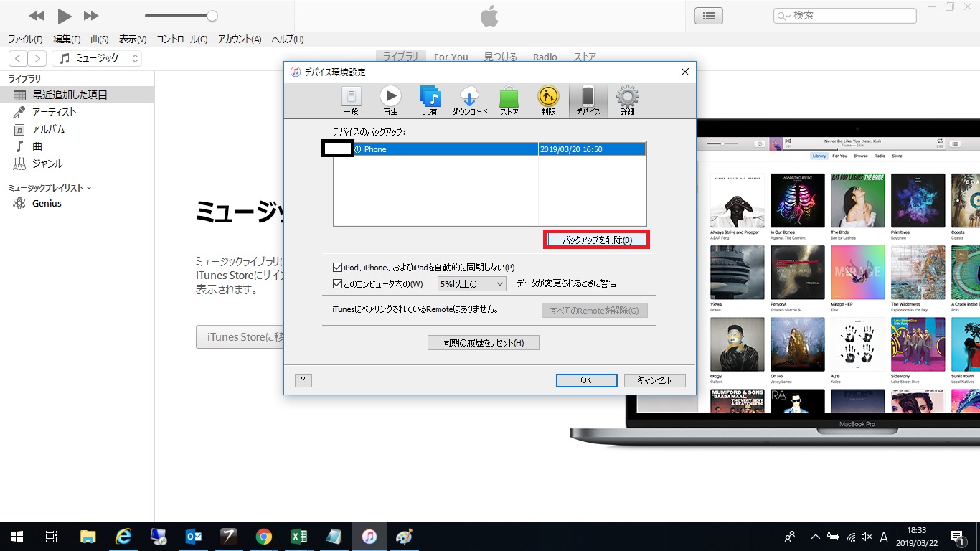Click the iTunes icon on the taskbar
This screenshot has height=551, width=980.
[x=369, y=537]
